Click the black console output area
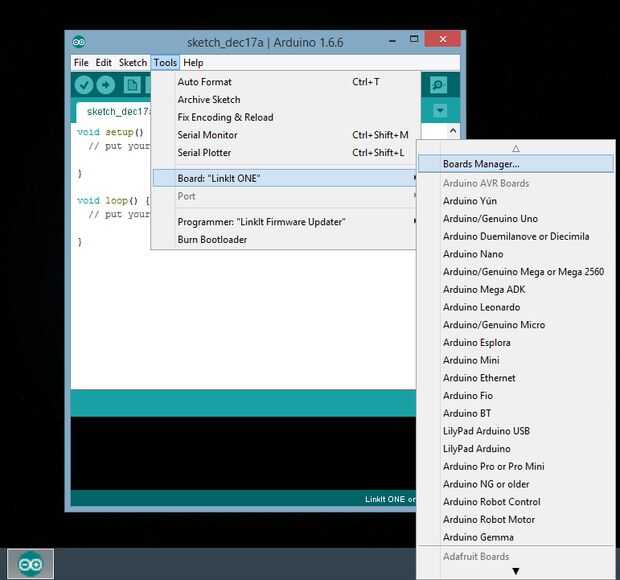The width and height of the screenshot is (620, 580). (243, 453)
